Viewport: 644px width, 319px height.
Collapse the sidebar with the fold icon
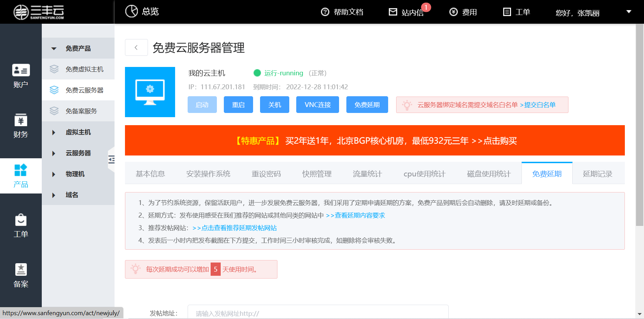pyautogui.click(x=111, y=160)
